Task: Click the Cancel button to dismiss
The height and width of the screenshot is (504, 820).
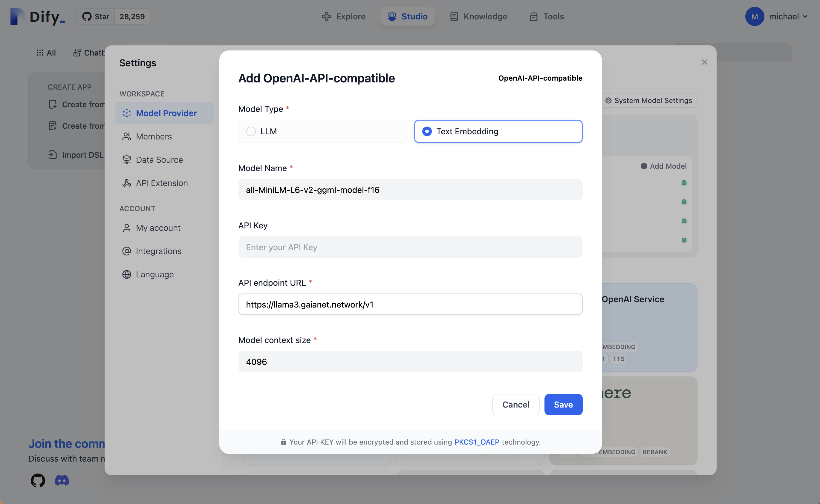Action: coord(515,405)
